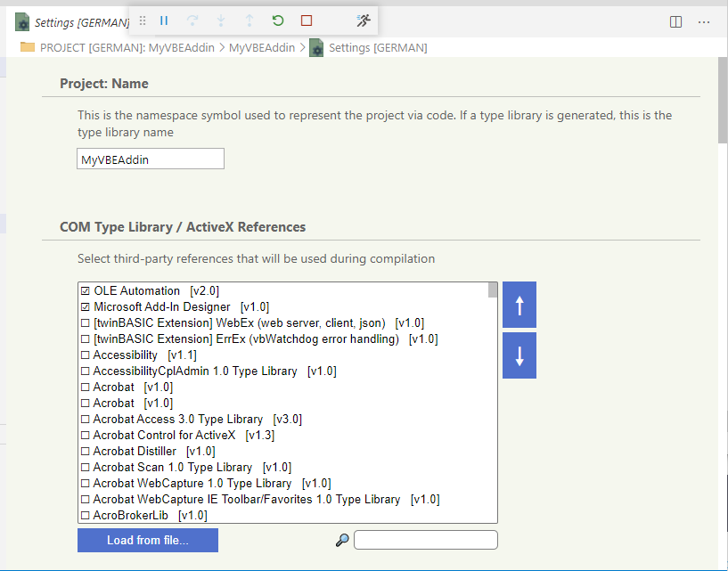
Task: Uncheck Microsoft Add-In Designer reference
Action: pos(86,307)
